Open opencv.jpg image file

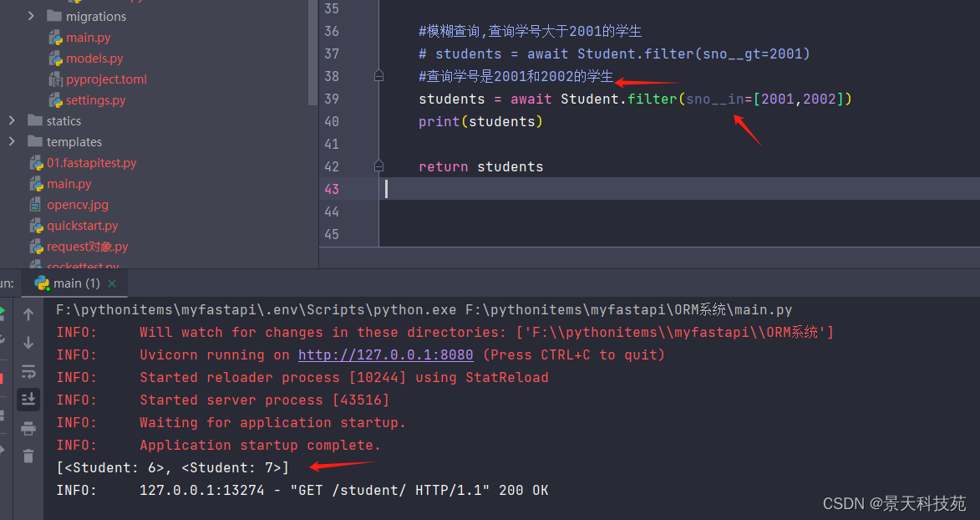(x=78, y=205)
